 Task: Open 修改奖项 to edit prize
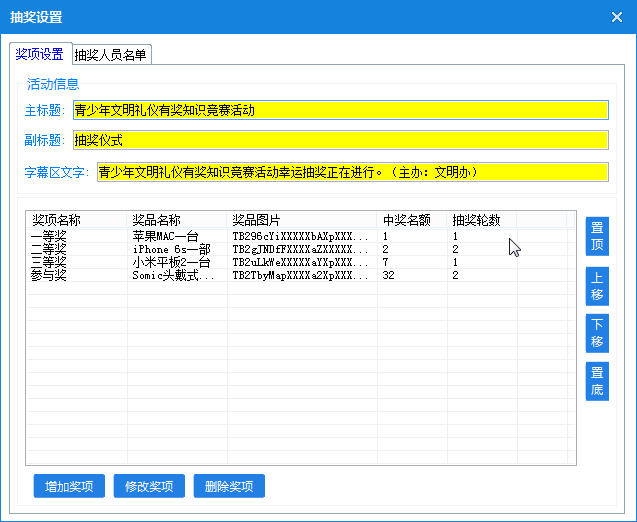click(x=149, y=487)
